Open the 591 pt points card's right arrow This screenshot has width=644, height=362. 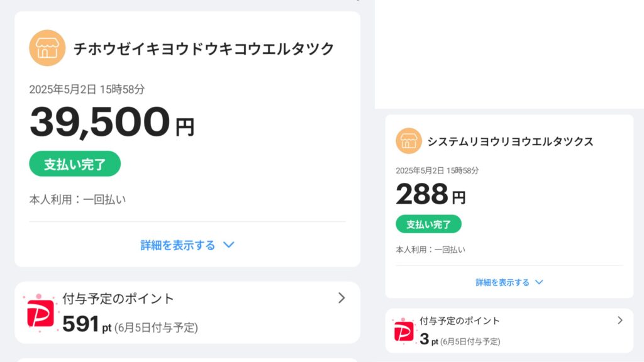[341, 298]
